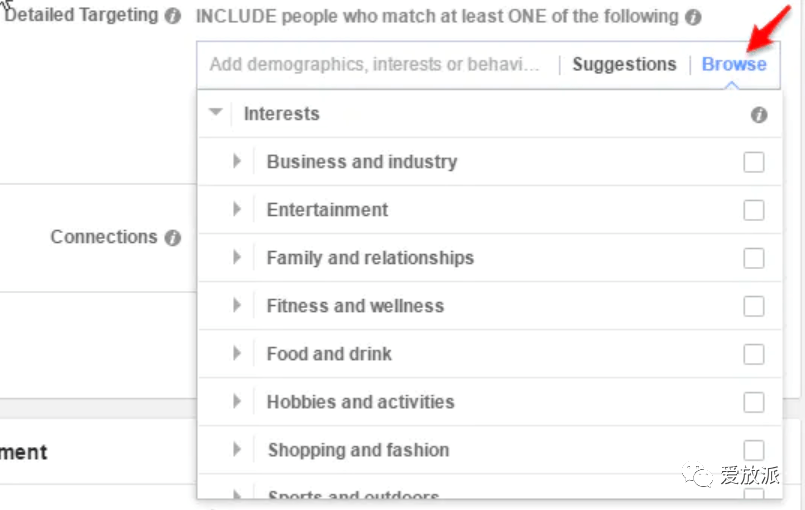
Task: Expand Fitness and wellness arrow
Action: (237, 305)
